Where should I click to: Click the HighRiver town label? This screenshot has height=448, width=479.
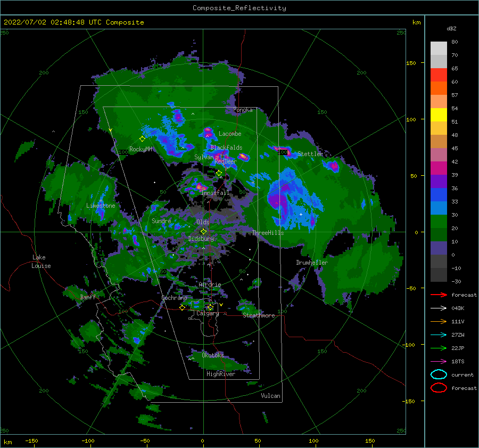(x=220, y=374)
